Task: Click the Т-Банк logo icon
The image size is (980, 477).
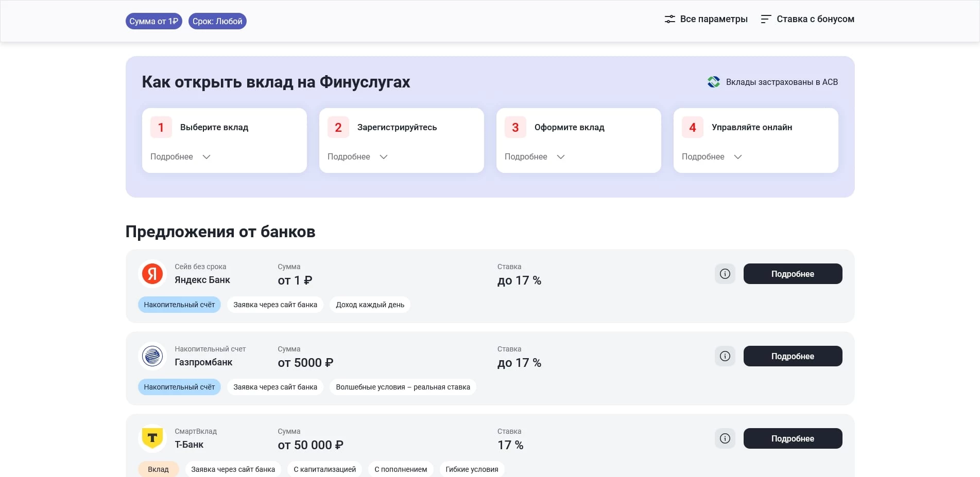Action: tap(152, 438)
